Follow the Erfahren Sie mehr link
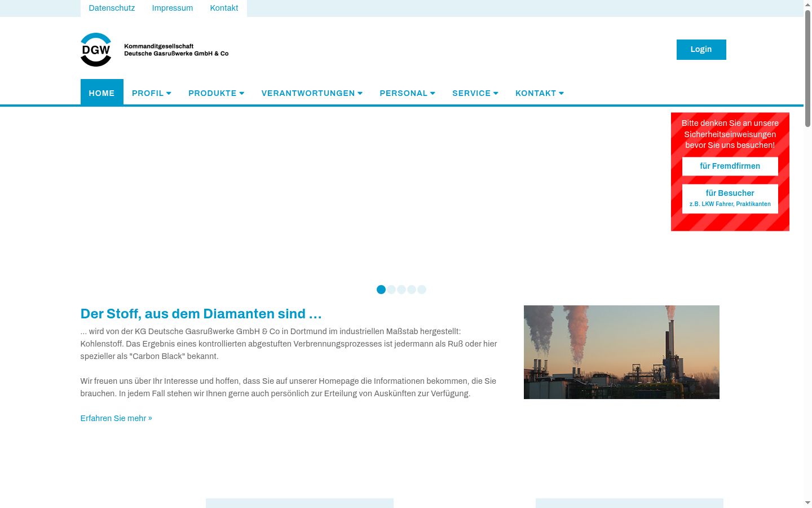This screenshot has height=508, width=812. tap(116, 418)
